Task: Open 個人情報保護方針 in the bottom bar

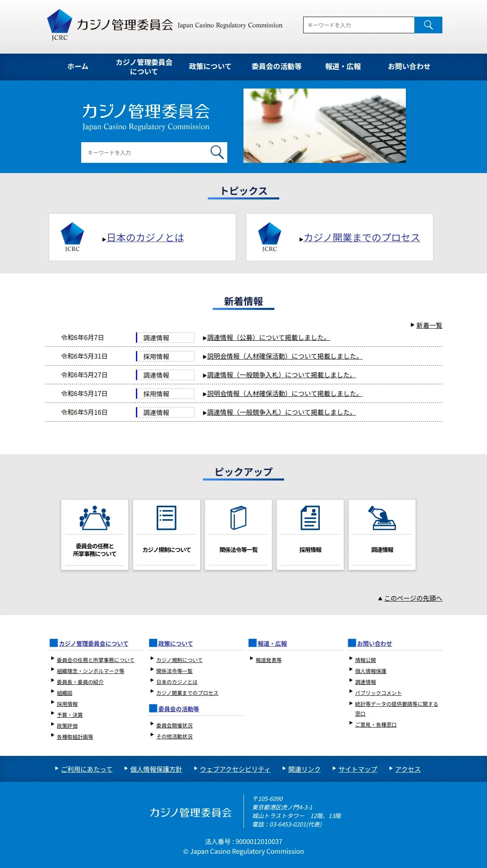Action: coord(156,769)
